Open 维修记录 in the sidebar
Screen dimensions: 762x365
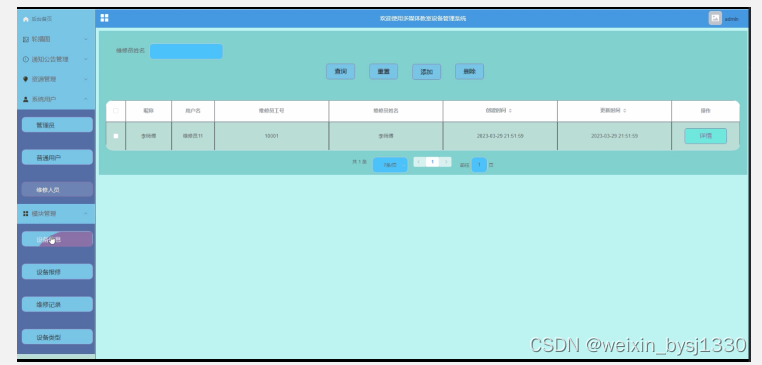[x=57, y=304]
